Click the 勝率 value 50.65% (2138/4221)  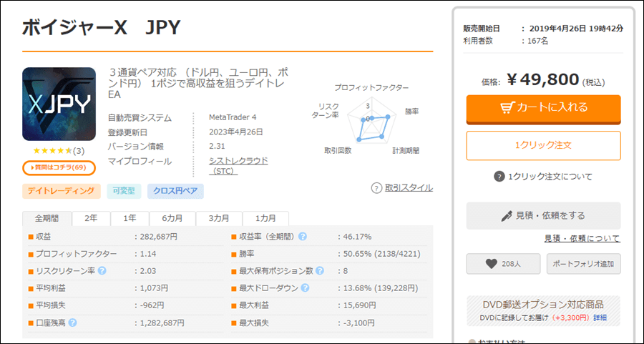point(382,254)
